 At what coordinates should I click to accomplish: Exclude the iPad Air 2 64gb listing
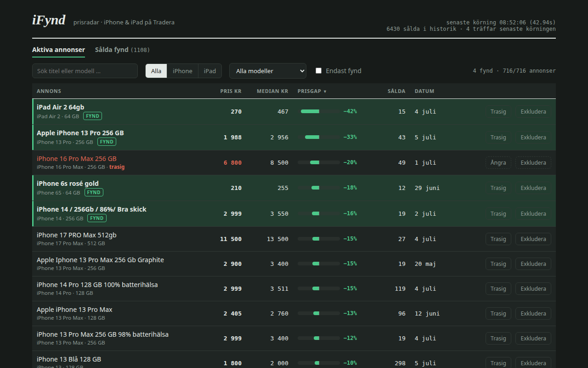(533, 112)
